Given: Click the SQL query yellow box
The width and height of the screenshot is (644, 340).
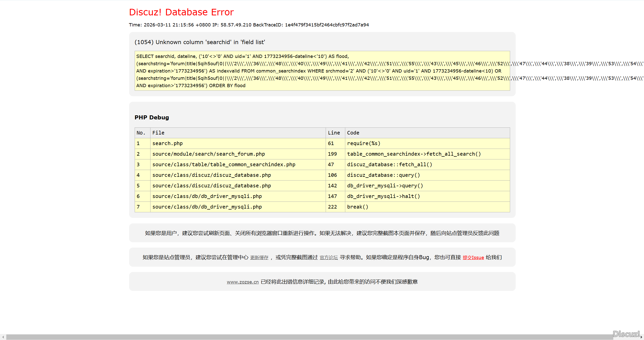Looking at the screenshot, I should (322, 71).
